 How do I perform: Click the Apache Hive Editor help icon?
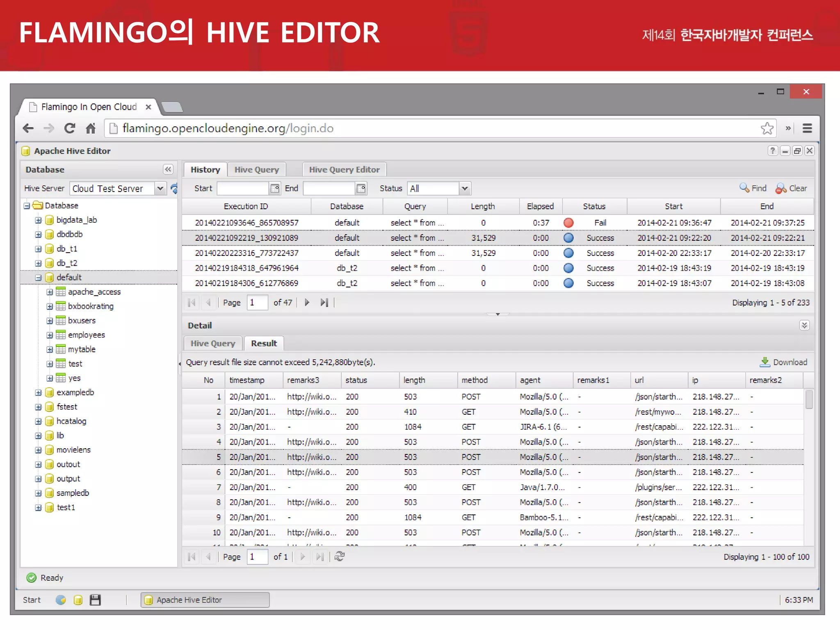(772, 151)
